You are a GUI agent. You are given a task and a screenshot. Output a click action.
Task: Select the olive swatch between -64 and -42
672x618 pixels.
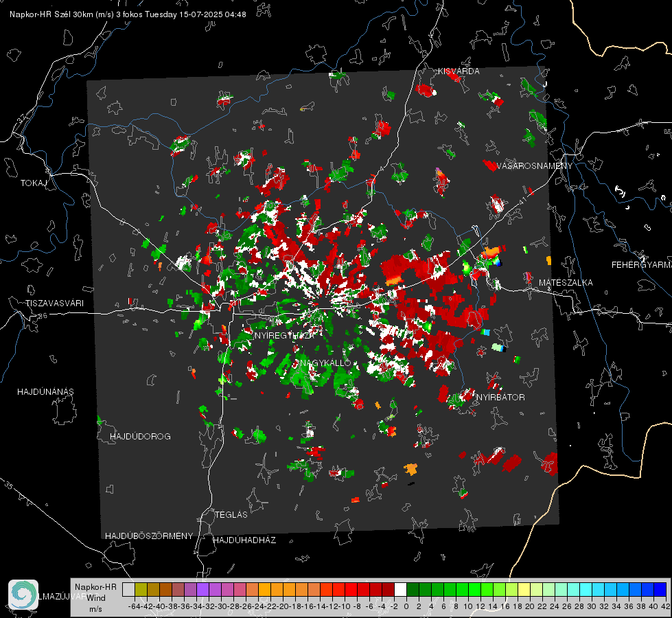141,590
